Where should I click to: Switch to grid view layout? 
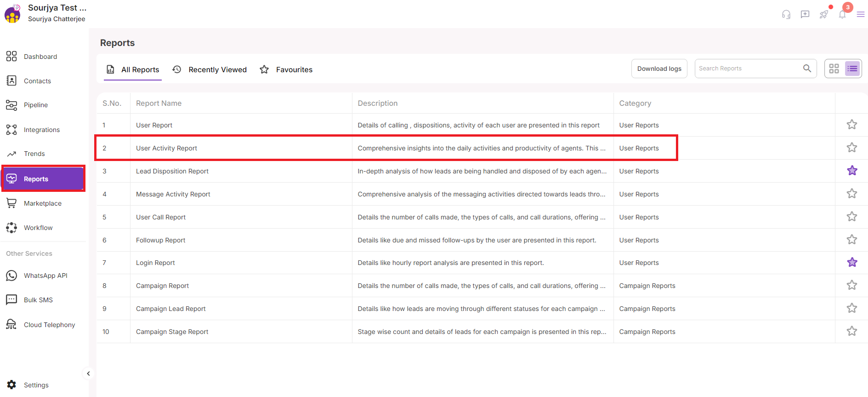click(x=834, y=69)
